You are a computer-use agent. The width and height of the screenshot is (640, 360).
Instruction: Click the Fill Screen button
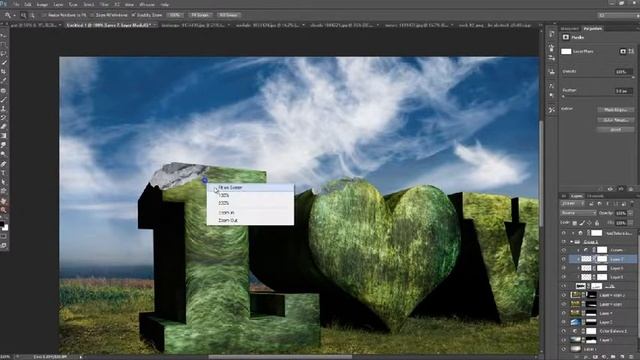tap(228, 15)
